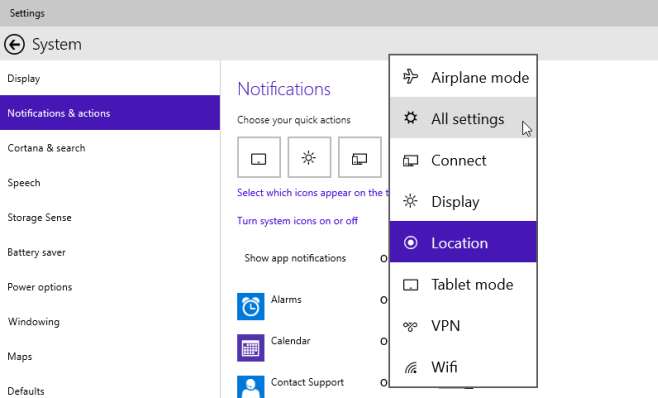Screen dimensions: 658x398
Task: Select the connect quick action tile
Action: pos(360,157)
